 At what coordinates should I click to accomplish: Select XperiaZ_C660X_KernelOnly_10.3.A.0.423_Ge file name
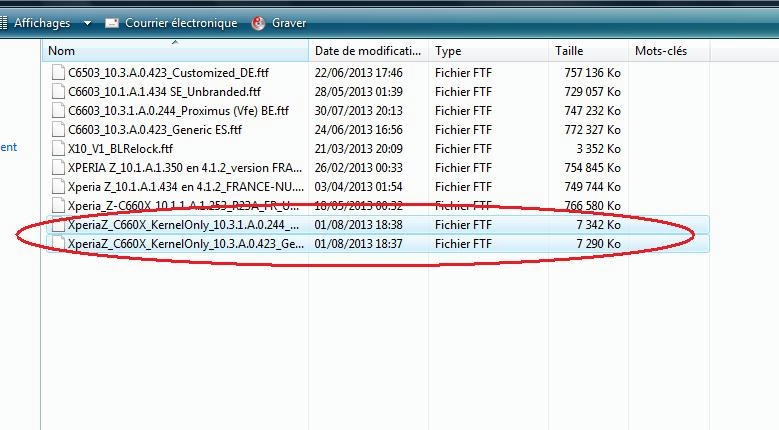186,244
